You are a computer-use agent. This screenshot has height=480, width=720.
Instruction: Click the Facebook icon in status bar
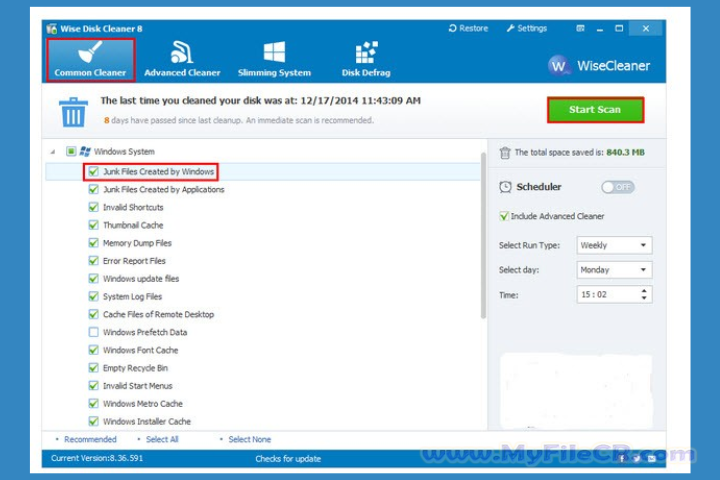point(622,458)
